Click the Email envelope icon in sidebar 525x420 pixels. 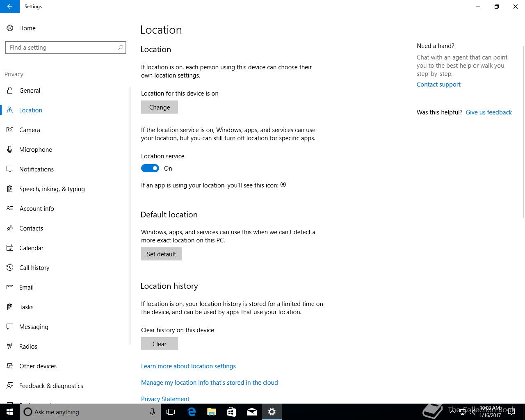point(10,288)
